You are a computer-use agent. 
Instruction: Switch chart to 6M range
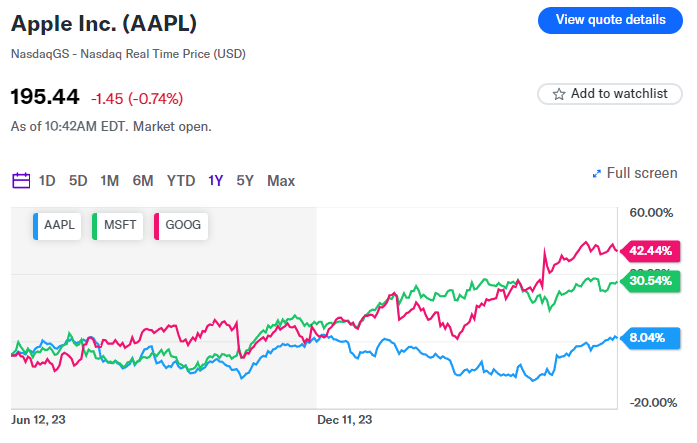click(143, 181)
